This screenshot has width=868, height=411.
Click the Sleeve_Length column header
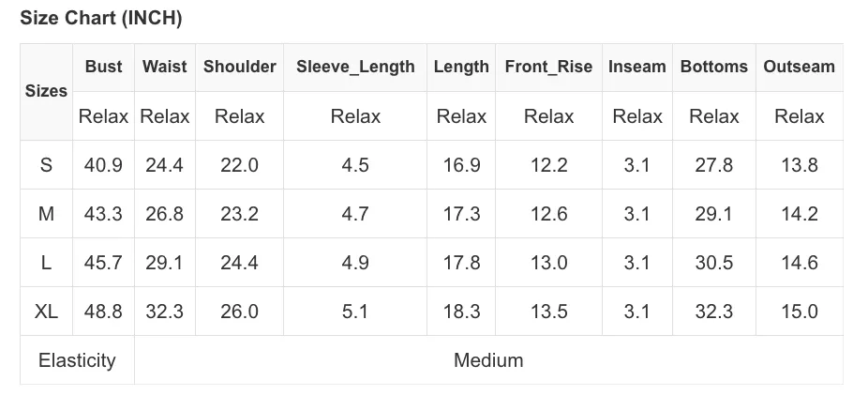coord(355,67)
